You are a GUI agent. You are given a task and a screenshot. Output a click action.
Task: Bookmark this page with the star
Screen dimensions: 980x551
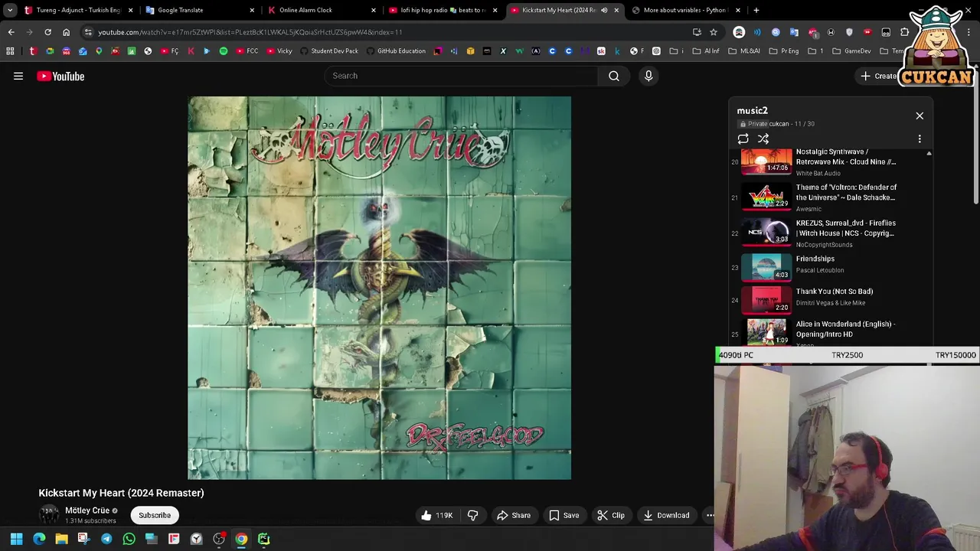[713, 32]
